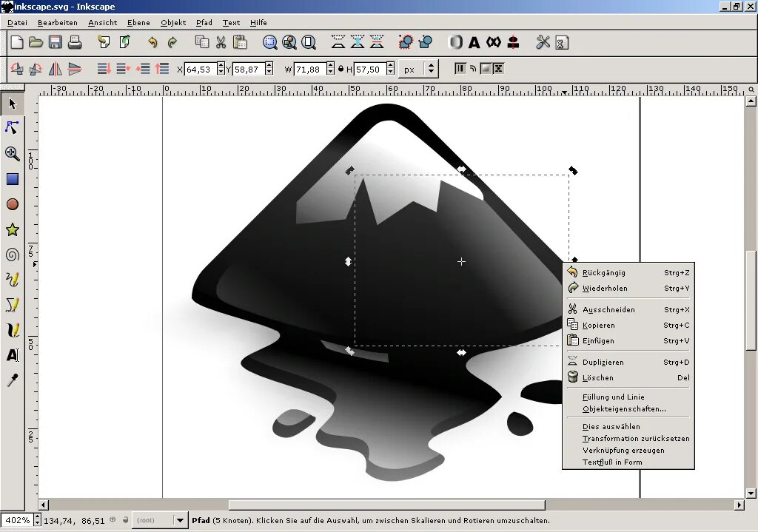758x532 pixels.
Task: Open the Datei menu
Action: 18,23
